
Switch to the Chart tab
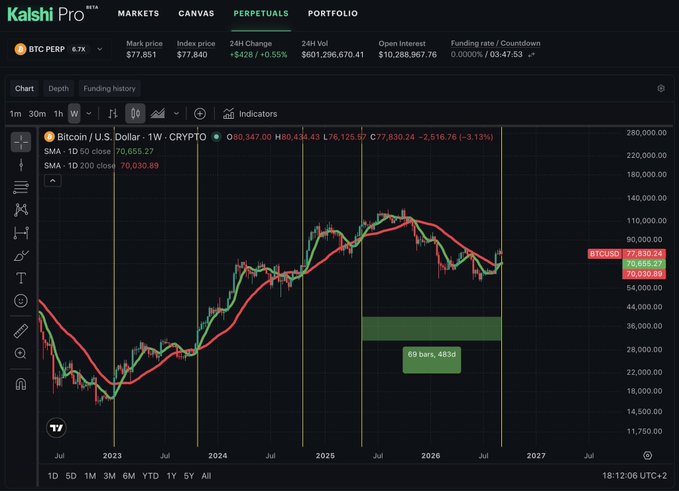click(24, 88)
